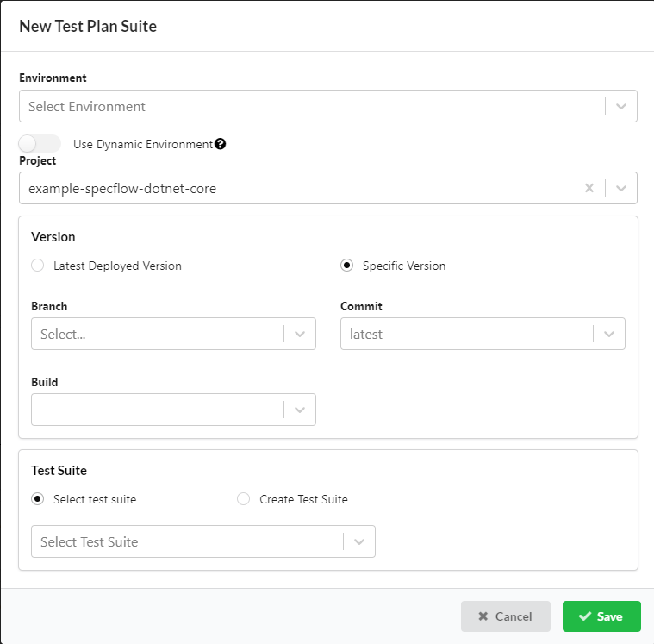Select the Latest Deployed Version radio option
654x644 pixels.
(x=38, y=266)
